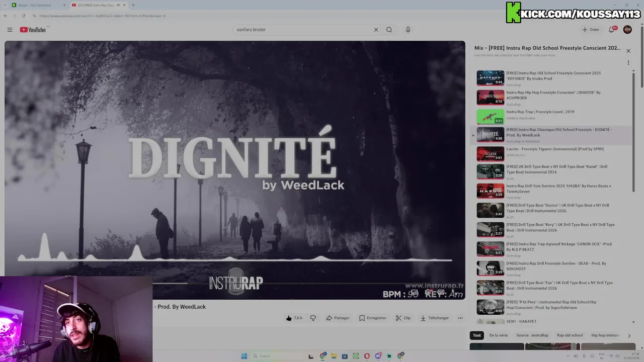Open the Windows Start menu
Image resolution: width=644 pixels, height=362 pixels.
tap(244, 356)
